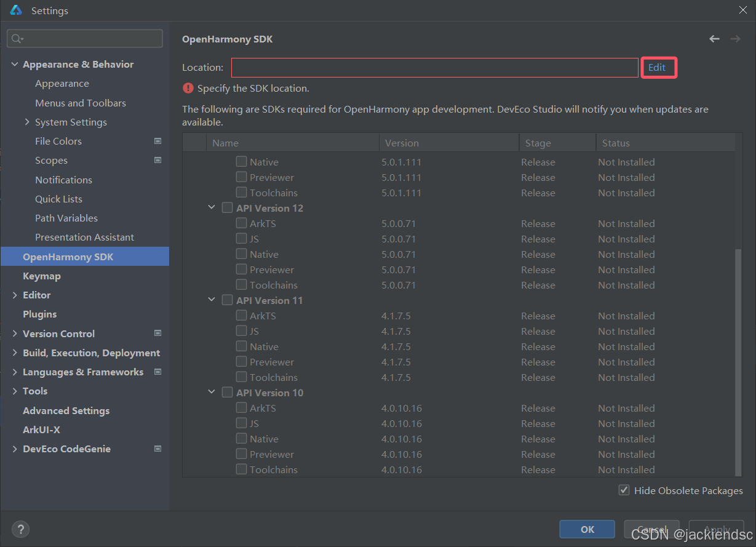Click project-level icon next to Languages & Frameworks
Image resolution: width=756 pixels, height=547 pixels.
point(158,372)
